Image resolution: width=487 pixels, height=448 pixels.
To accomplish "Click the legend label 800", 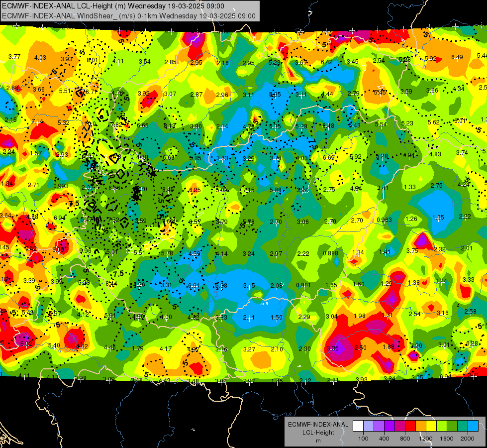I will click(405, 439).
